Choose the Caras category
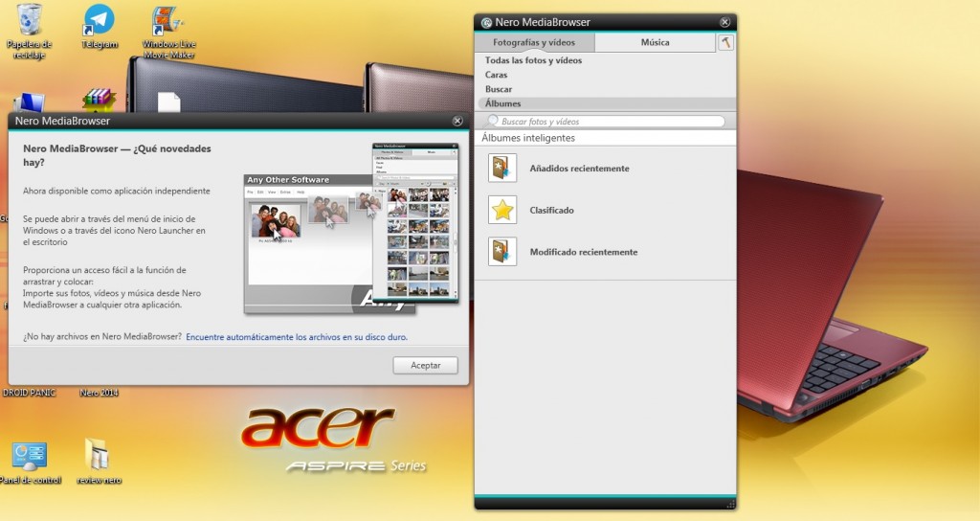 [x=496, y=75]
